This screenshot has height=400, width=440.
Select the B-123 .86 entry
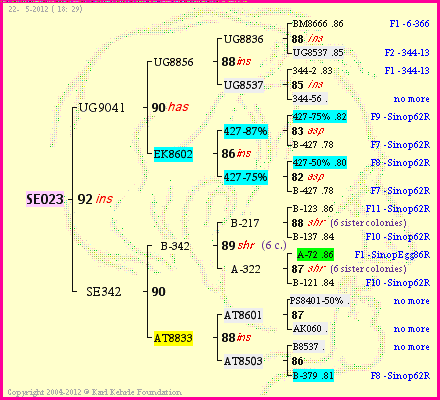313,209
